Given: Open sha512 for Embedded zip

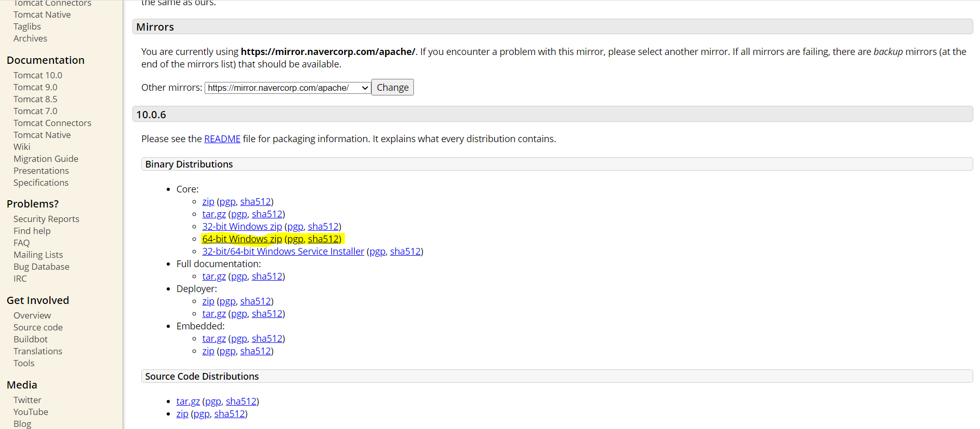Looking at the screenshot, I should (256, 351).
